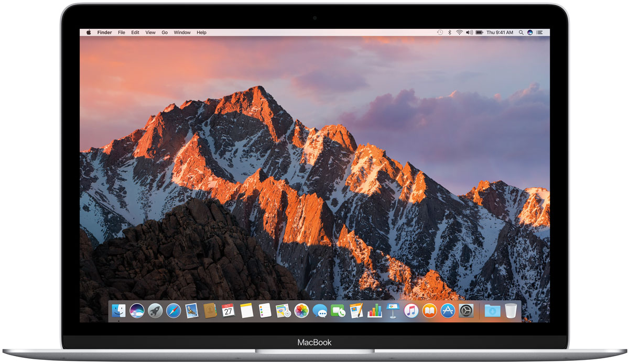Open Messages speech bubble icon
Viewport: 629px width, 364px height.
[320, 311]
